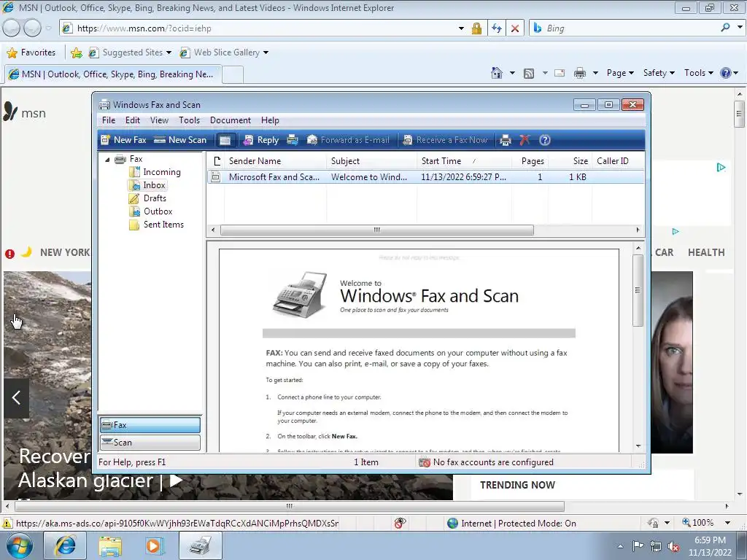
Task: Click the Favorites star button
Action: 31,52
